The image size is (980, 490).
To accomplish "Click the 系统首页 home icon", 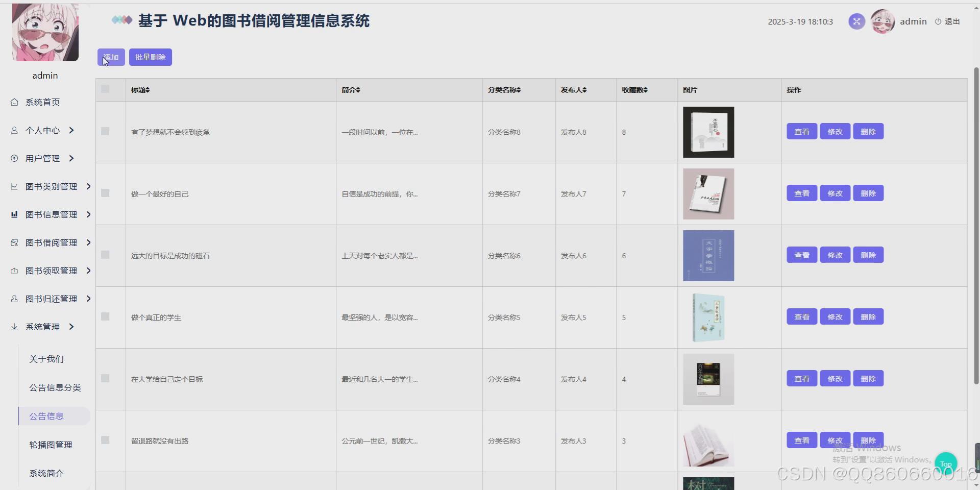I will (x=14, y=102).
